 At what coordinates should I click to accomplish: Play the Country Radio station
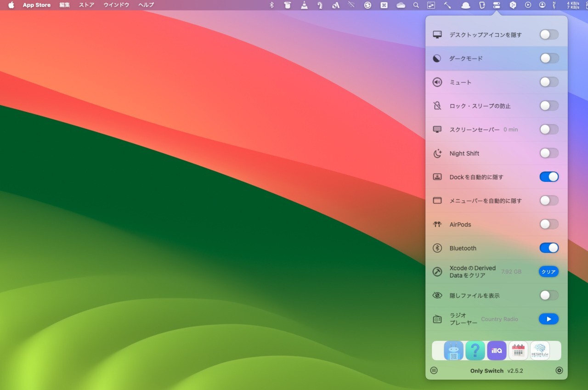click(548, 319)
